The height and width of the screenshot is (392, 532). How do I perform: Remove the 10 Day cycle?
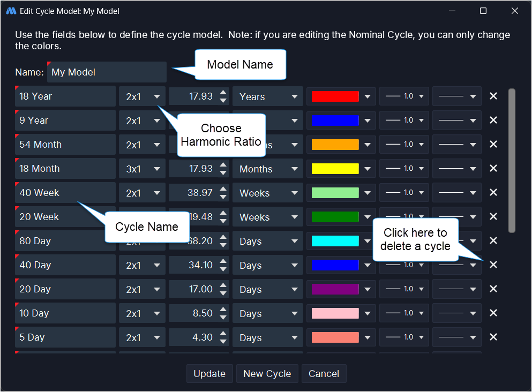point(493,313)
